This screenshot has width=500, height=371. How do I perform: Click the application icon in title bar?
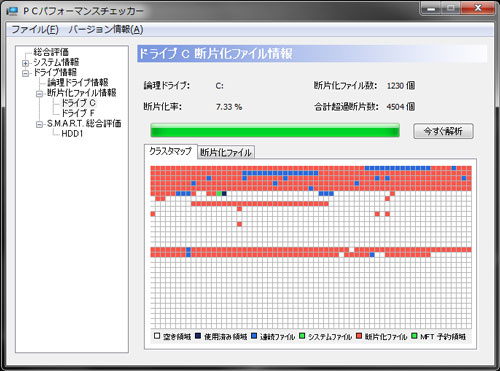pyautogui.click(x=12, y=11)
